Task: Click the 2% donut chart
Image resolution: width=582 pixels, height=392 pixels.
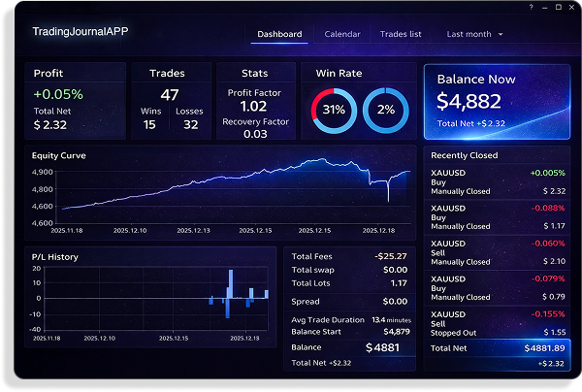Action: pos(383,110)
